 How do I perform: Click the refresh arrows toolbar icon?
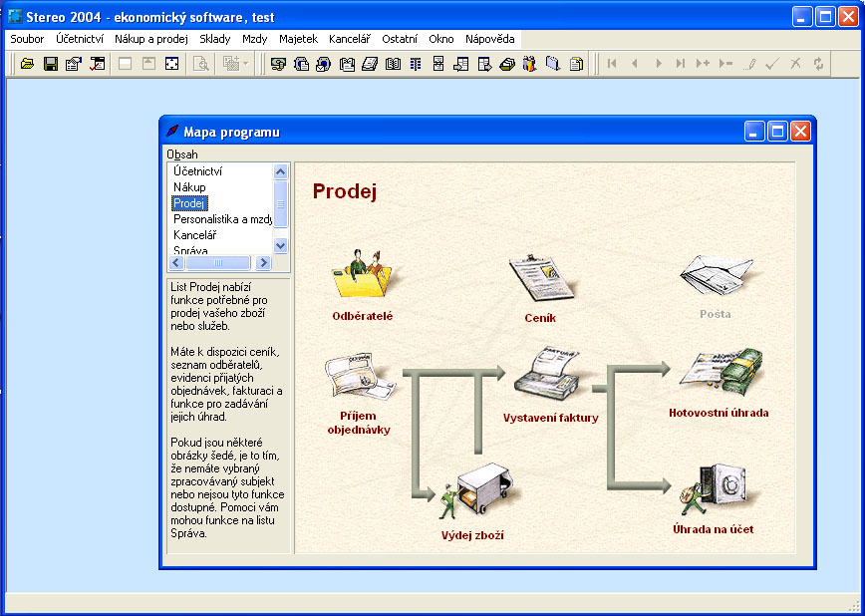pos(818,64)
